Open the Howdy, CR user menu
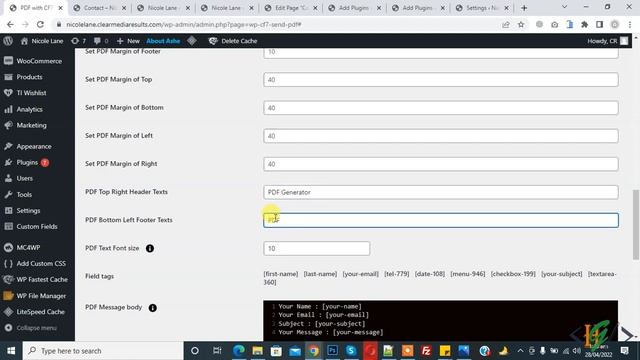Image resolution: width=640 pixels, height=360 pixels. coord(607,41)
